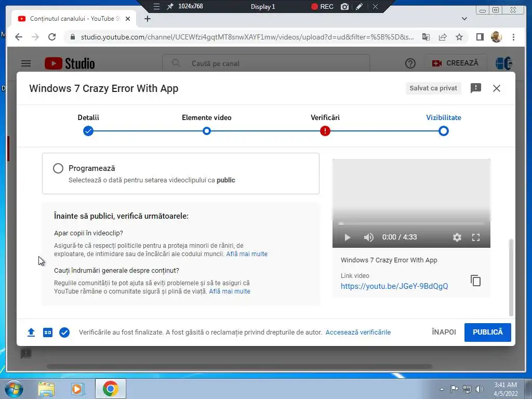Go back in the Chrome browser
This screenshot has width=532, height=399.
pyautogui.click(x=19, y=37)
